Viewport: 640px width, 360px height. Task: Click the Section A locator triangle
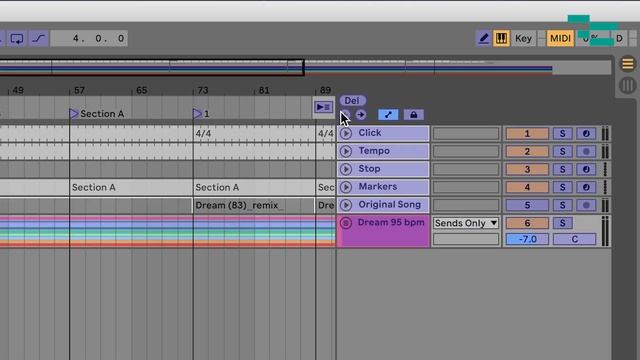[74, 113]
